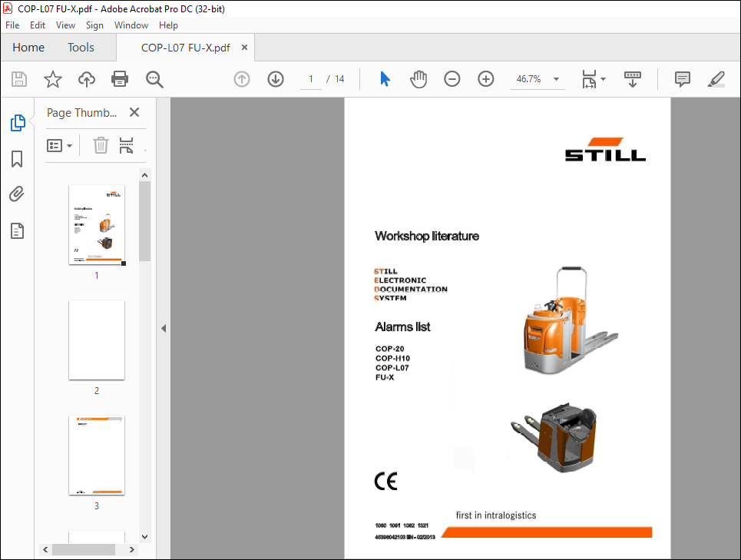741x560 pixels.
Task: Open the Find text search tool
Action: [154, 79]
